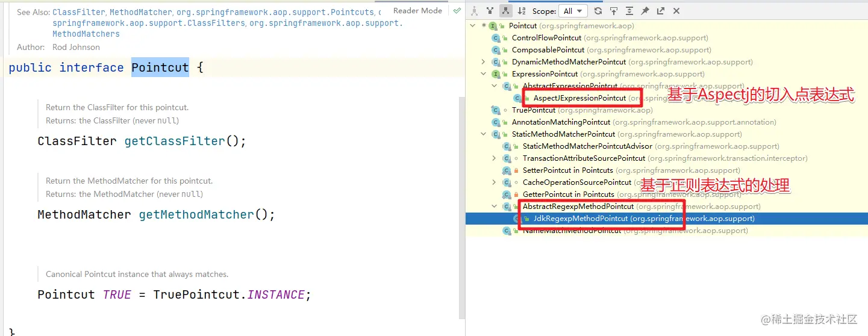Export hierarchy to text file
Viewport: 868px width, 336px height.
pos(661,11)
